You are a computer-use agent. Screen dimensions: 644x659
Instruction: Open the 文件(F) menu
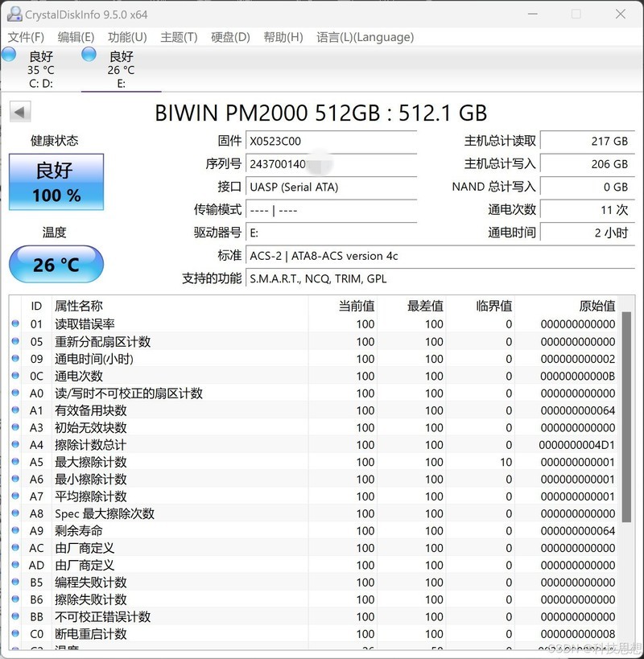pyautogui.click(x=27, y=37)
